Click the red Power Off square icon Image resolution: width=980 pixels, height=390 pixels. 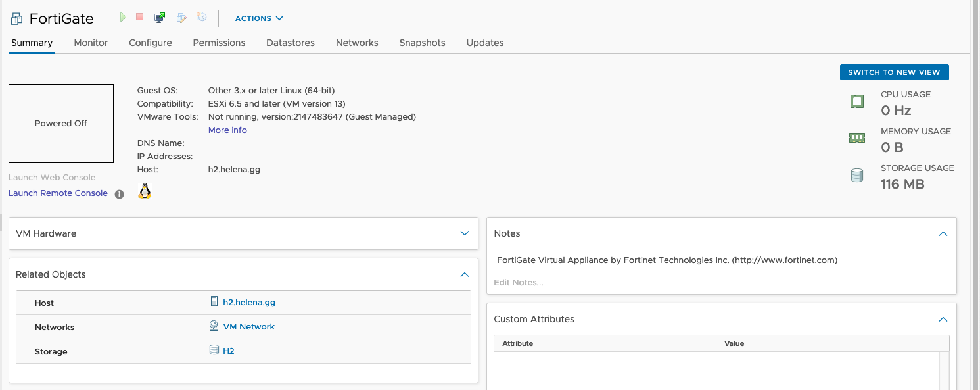pos(139,18)
